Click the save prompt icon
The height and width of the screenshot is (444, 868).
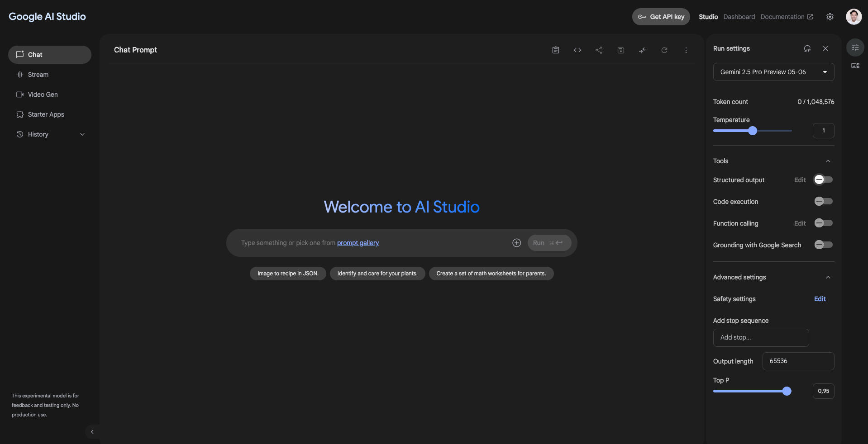[621, 50]
